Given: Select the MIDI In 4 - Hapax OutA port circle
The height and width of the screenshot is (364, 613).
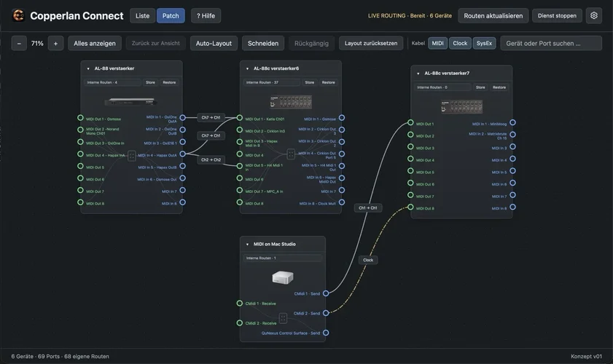Looking at the screenshot, I should (x=182, y=154).
